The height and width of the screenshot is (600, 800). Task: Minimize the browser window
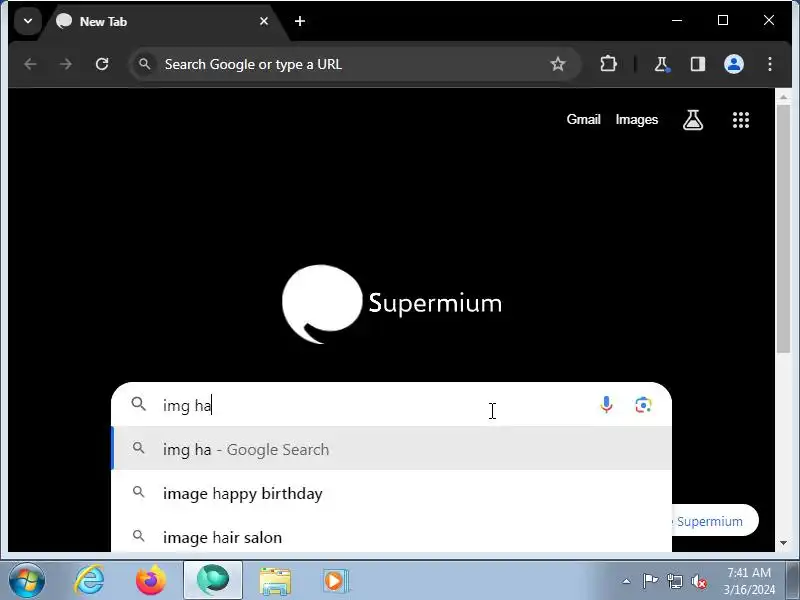[677, 20]
